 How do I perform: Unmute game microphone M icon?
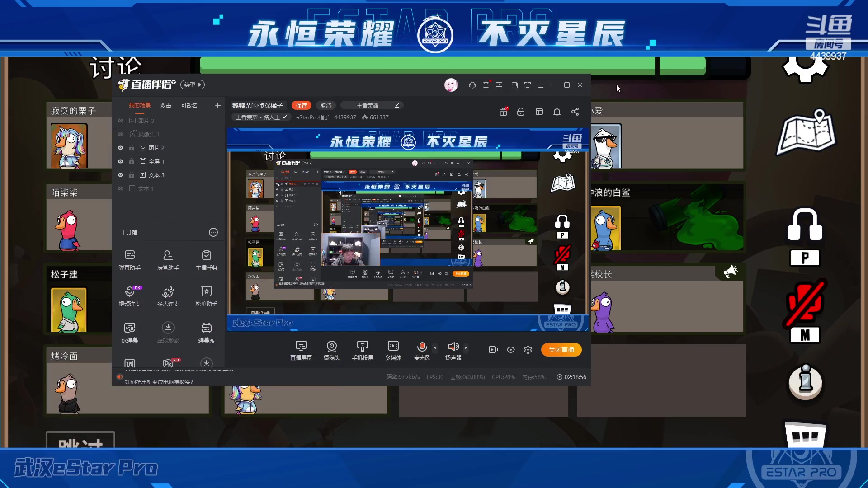[x=805, y=312]
